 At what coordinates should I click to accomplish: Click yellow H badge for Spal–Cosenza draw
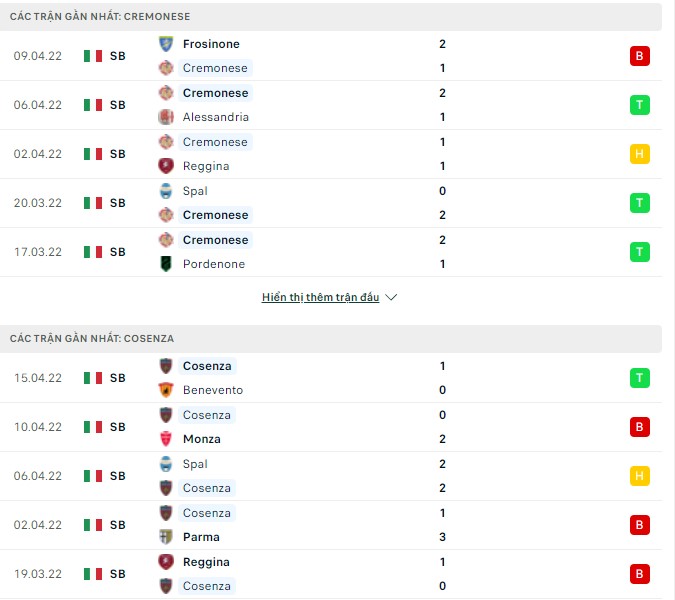639,476
